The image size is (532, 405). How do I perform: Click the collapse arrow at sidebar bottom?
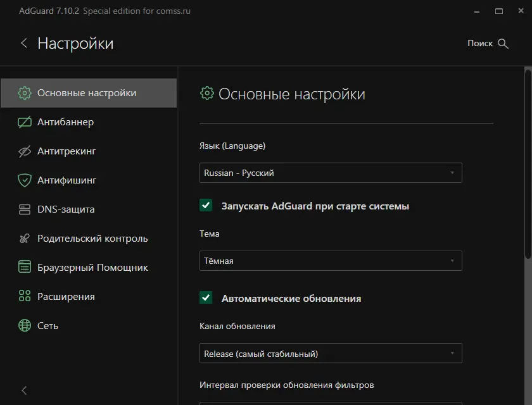[x=23, y=390]
